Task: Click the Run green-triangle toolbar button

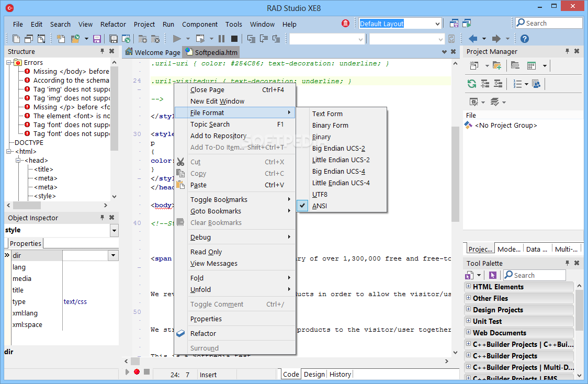Action: [177, 39]
